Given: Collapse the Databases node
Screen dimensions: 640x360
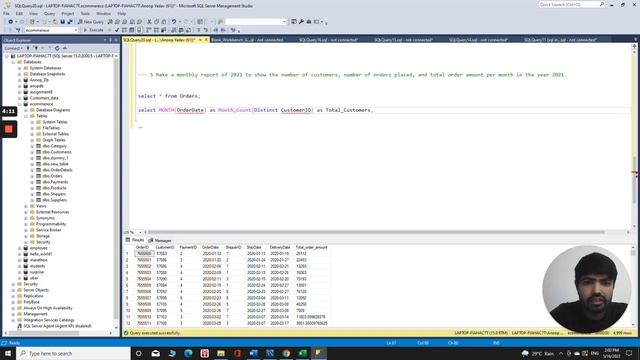Looking at the screenshot, I should 13,62.
